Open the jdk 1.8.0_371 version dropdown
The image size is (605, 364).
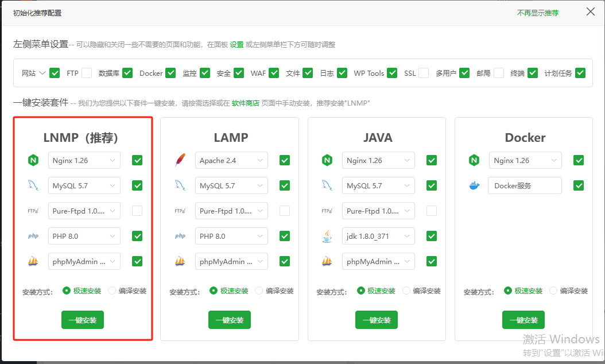(x=378, y=236)
